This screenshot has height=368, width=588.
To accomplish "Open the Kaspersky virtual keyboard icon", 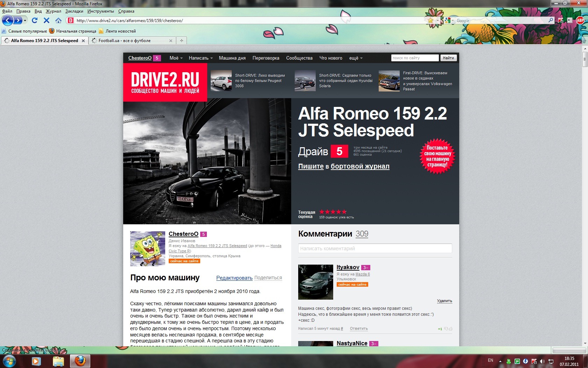I will [569, 20].
